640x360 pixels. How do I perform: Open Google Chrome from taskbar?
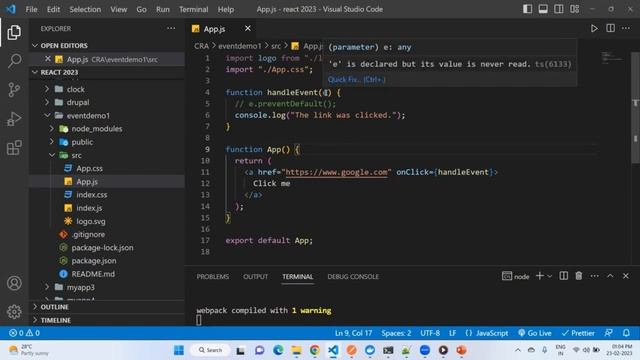click(x=315, y=350)
